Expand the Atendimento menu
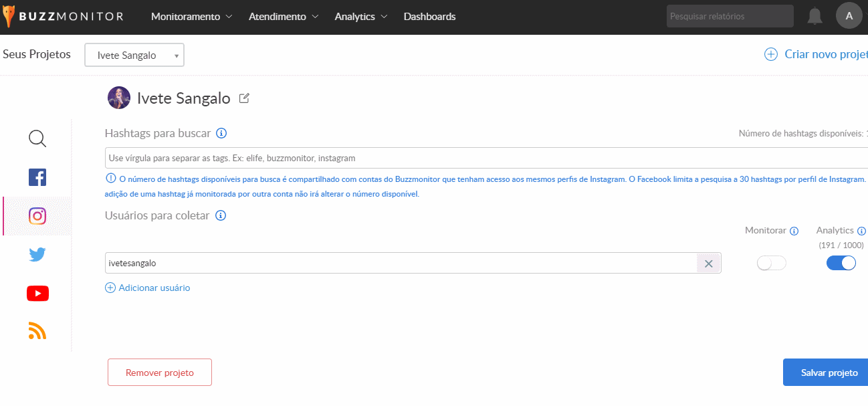The height and width of the screenshot is (406, 868). pos(284,17)
